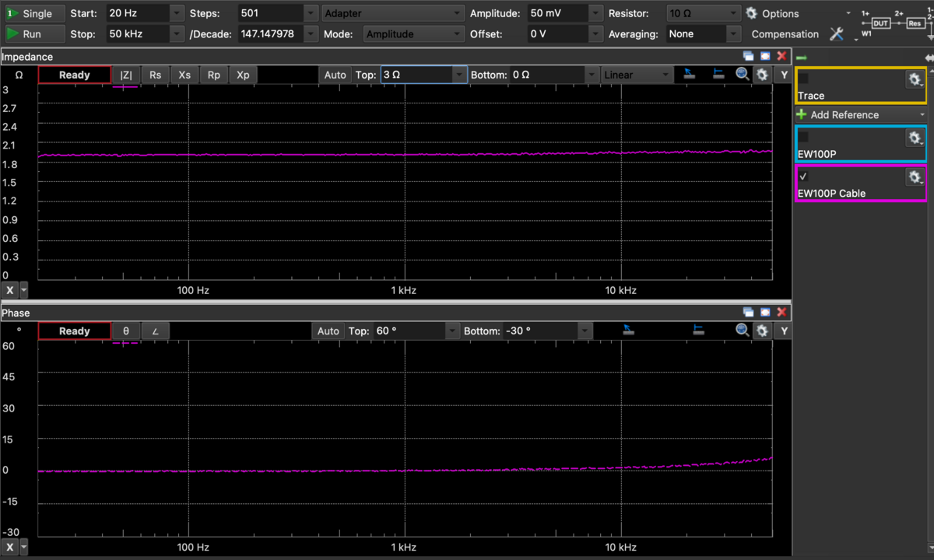The image size is (934, 560).
Task: Click the Start frequency field showing 20 Hz
Action: point(138,13)
